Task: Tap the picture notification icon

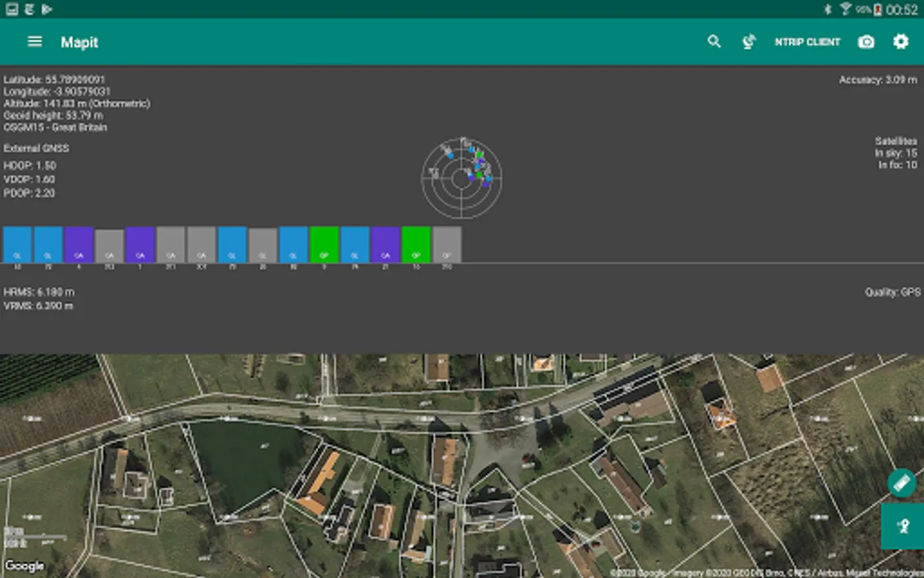Action: click(x=12, y=9)
